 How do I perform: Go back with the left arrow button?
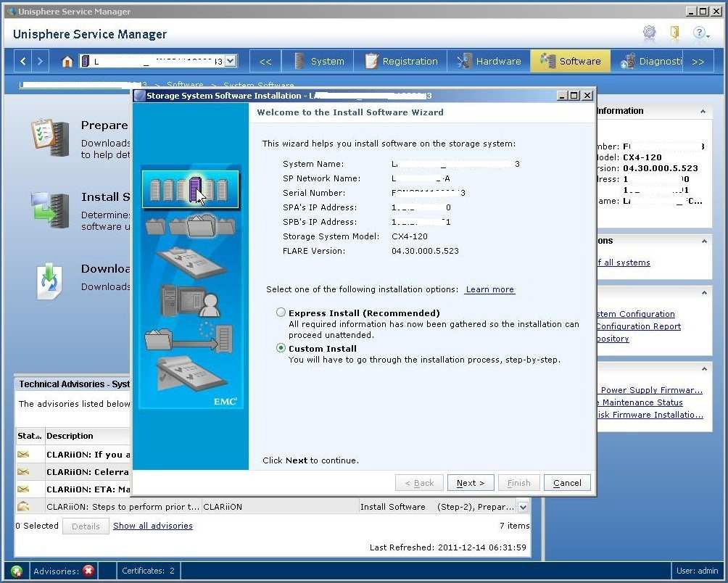(22, 61)
